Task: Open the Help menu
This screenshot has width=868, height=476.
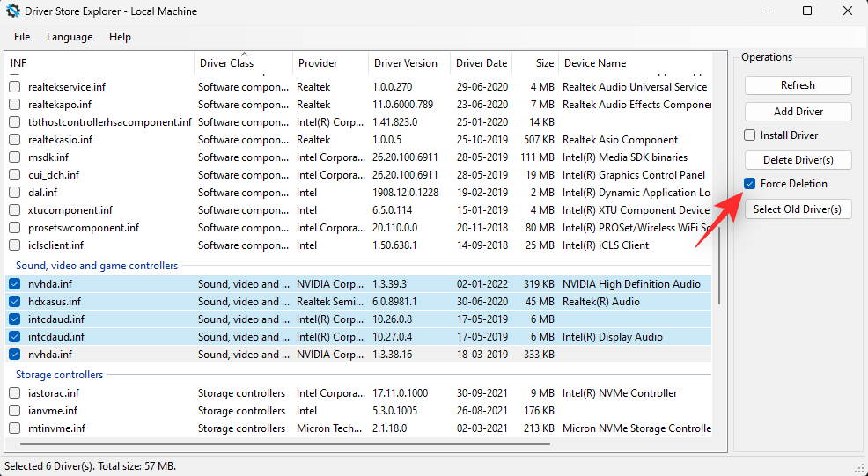Action: 120,37
